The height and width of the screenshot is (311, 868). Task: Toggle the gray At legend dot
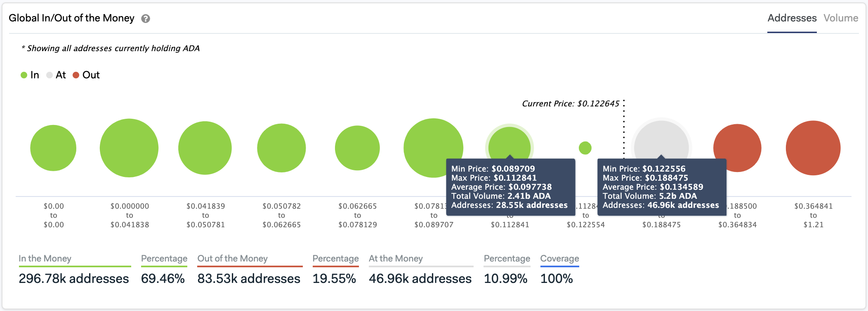(50, 75)
